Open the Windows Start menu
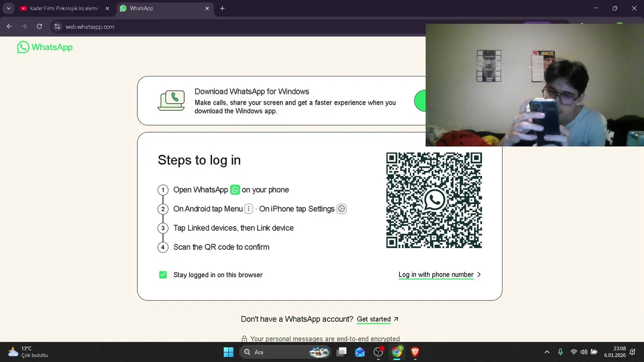The image size is (644, 362). (228, 352)
